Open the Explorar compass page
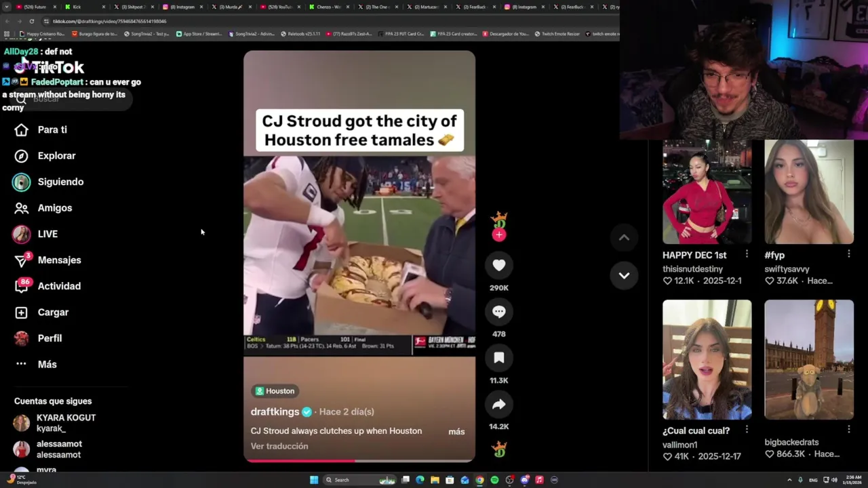The width and height of the screenshot is (868, 488). 45,156
